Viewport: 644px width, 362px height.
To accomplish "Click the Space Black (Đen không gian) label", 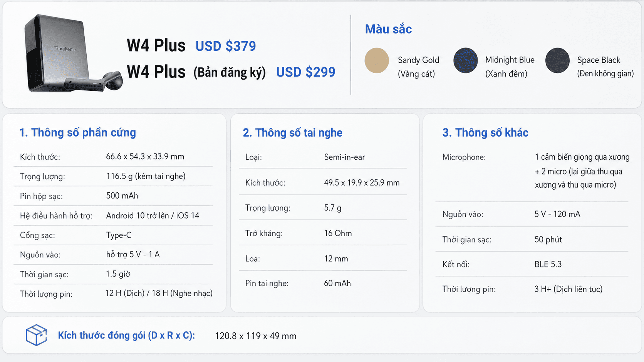I will point(605,67).
